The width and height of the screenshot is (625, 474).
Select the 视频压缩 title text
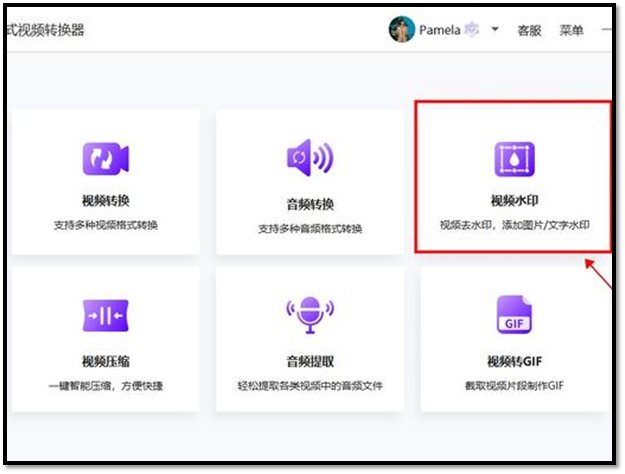click(x=106, y=362)
